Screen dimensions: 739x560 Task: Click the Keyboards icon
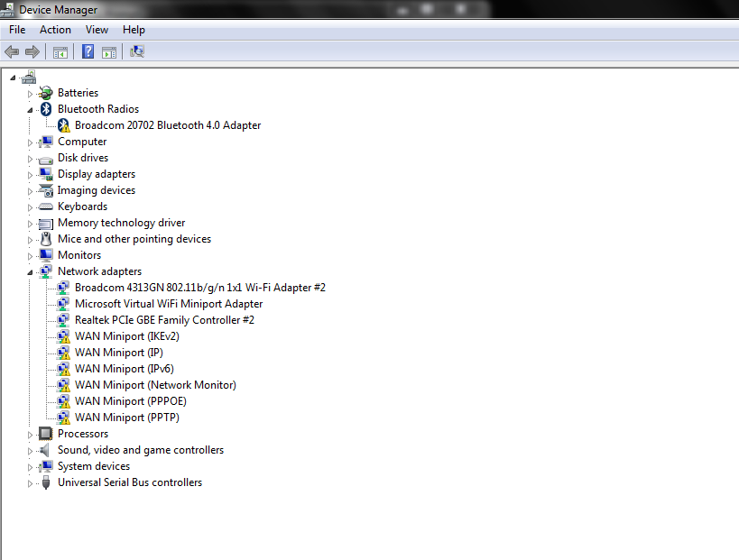tap(46, 207)
